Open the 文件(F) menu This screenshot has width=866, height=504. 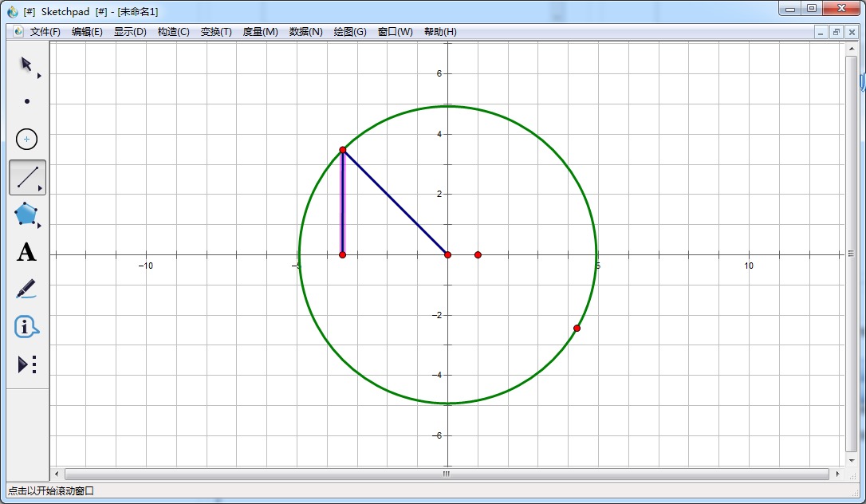(45, 32)
